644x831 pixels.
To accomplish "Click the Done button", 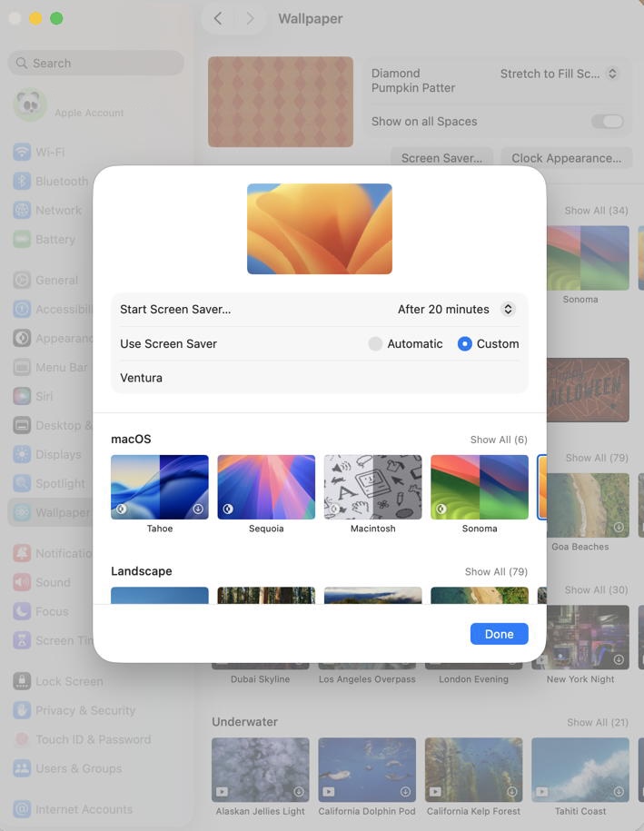I will [500, 634].
